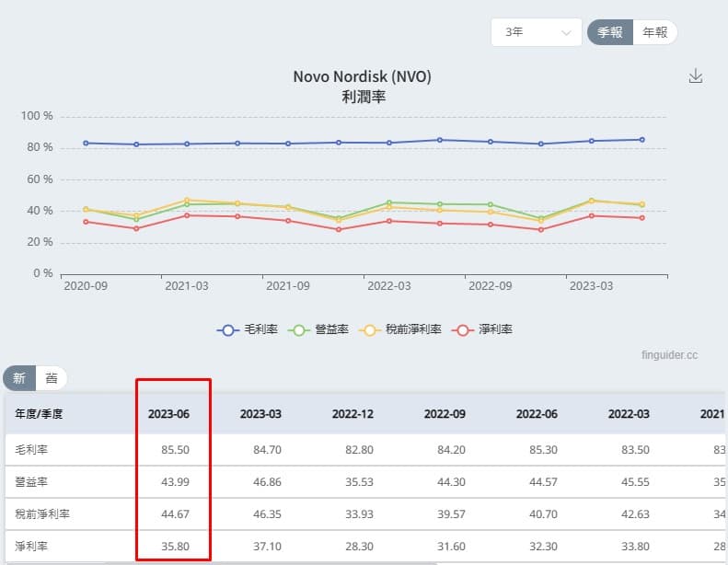Click first red data point on 淨利率 line
The width and height of the screenshot is (728, 565).
[86, 222]
